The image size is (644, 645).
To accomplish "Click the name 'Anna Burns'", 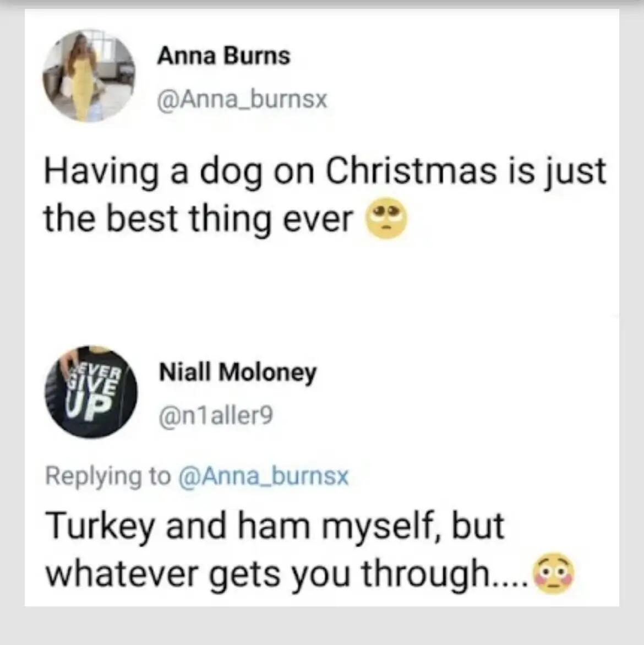I will pos(224,55).
